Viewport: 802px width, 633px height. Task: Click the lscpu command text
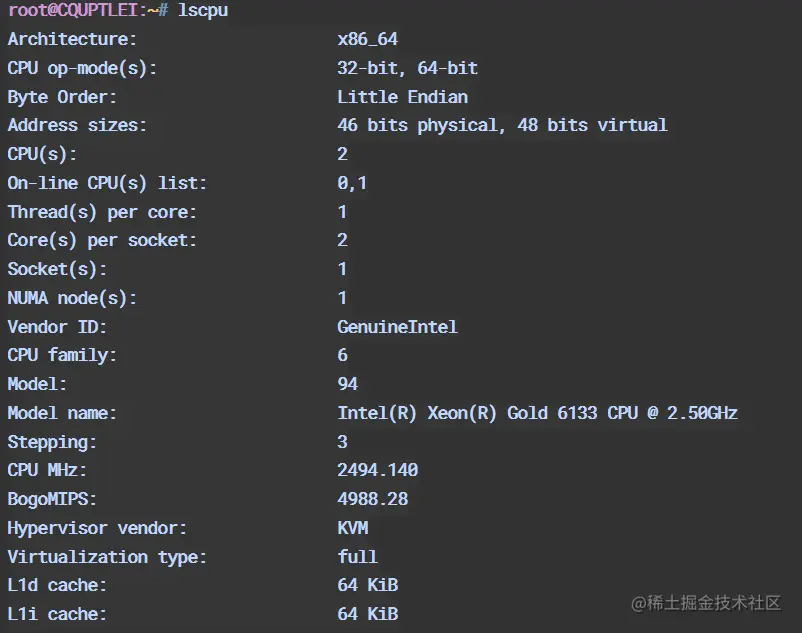pos(203,11)
